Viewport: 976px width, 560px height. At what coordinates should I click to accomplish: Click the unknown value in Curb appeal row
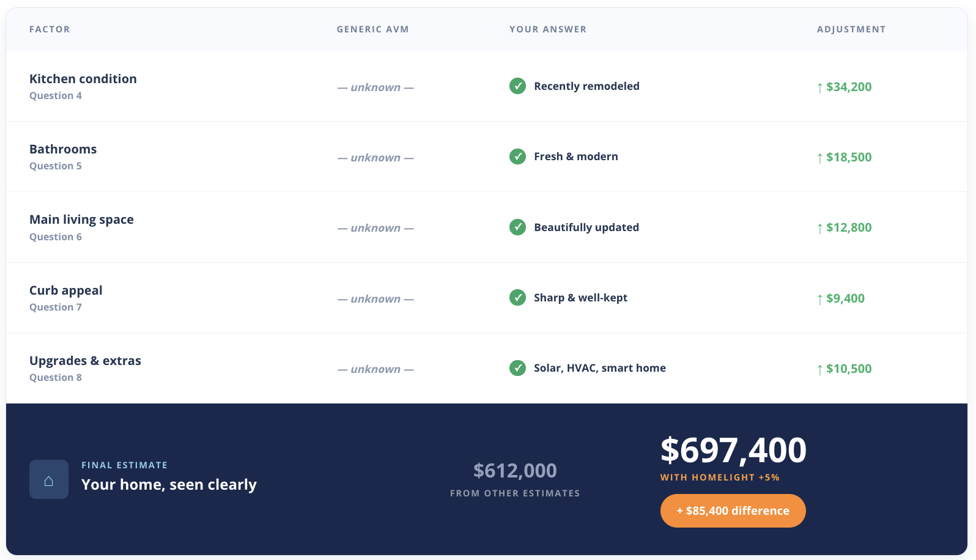coord(375,299)
